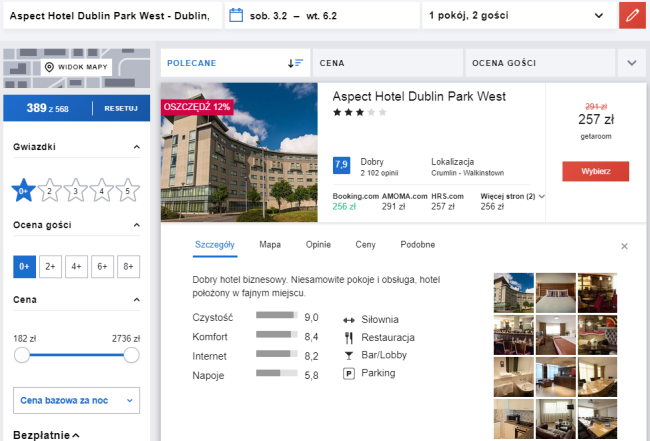The width and height of the screenshot is (650, 441).
Task: Expand the Cena bazowa za noc dropdown
Action: [x=76, y=401]
